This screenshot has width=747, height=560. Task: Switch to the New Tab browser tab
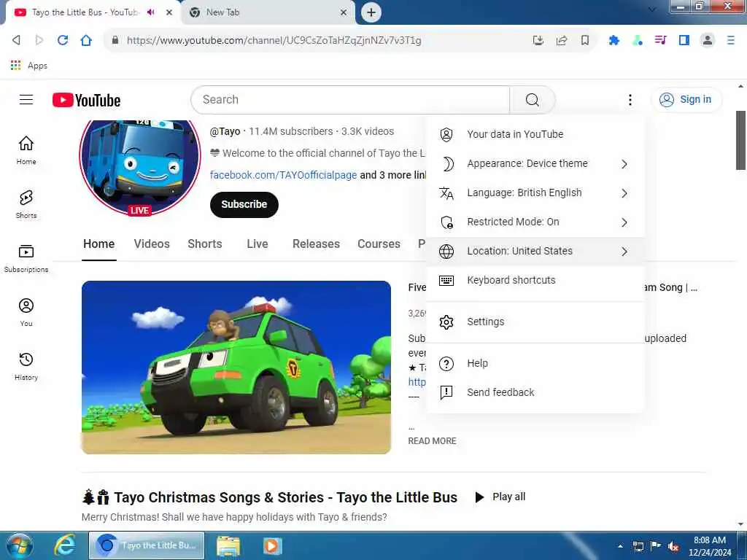point(268,12)
